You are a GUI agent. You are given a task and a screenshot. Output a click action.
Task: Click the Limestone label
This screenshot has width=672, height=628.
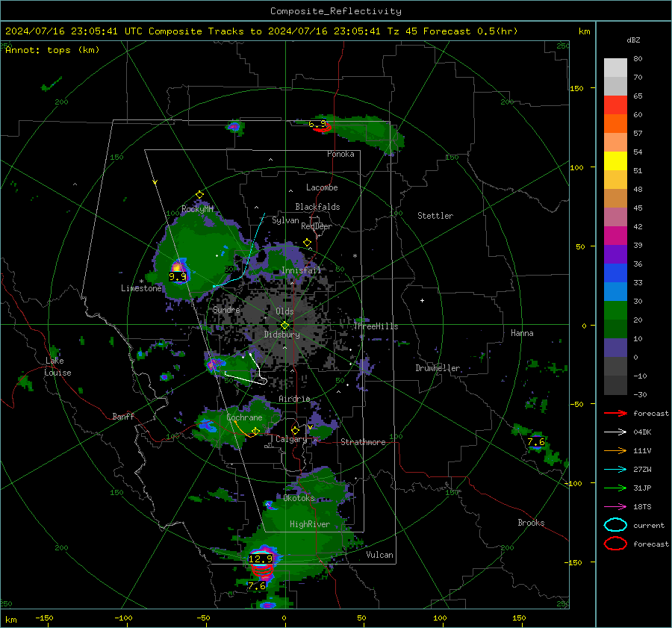141,288
